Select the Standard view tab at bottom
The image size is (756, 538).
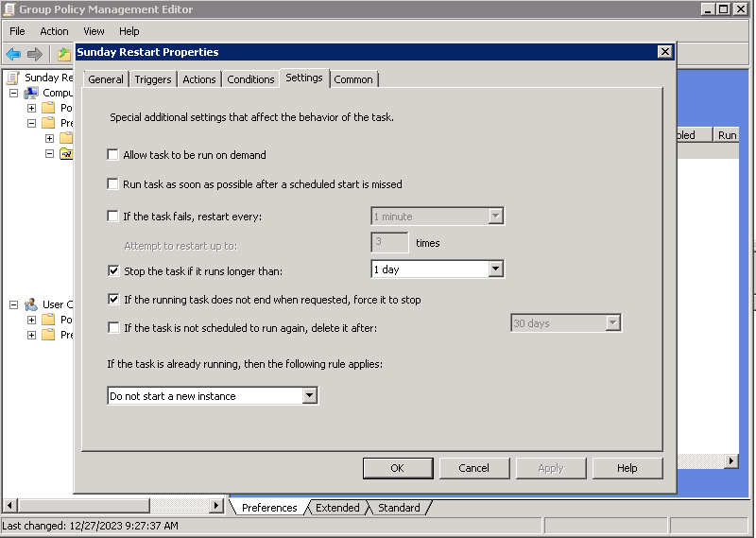399,508
